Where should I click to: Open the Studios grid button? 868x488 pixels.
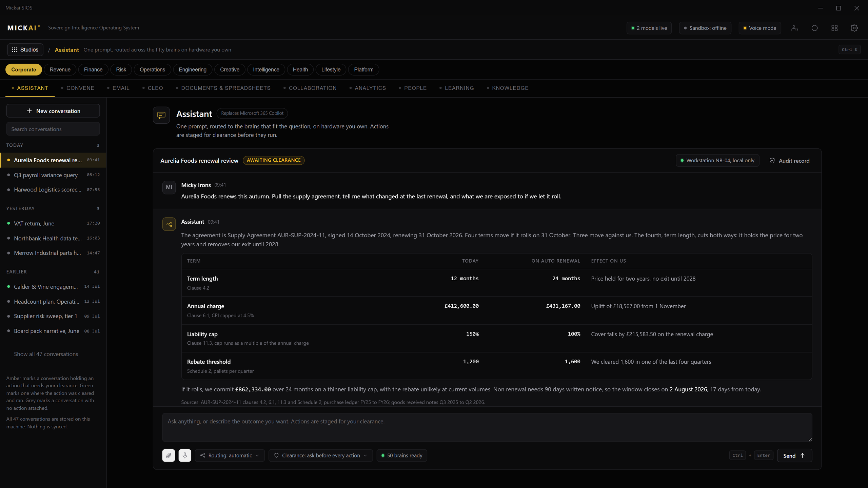(x=25, y=49)
